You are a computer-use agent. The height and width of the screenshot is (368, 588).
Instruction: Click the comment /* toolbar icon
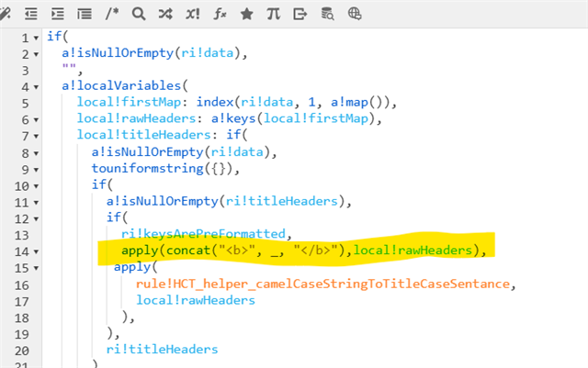112,14
